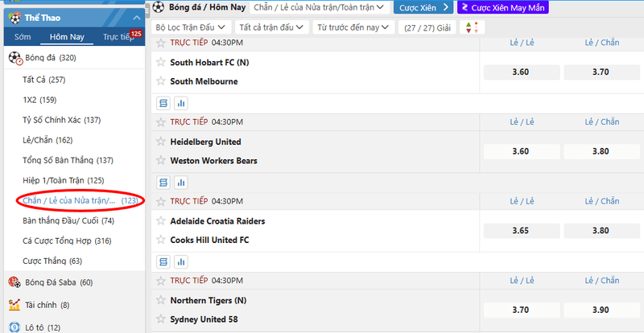Bet 3.65 Lẻ/Lẻ on Adelaide Croatia Raiders match
644x333 pixels.
point(522,231)
